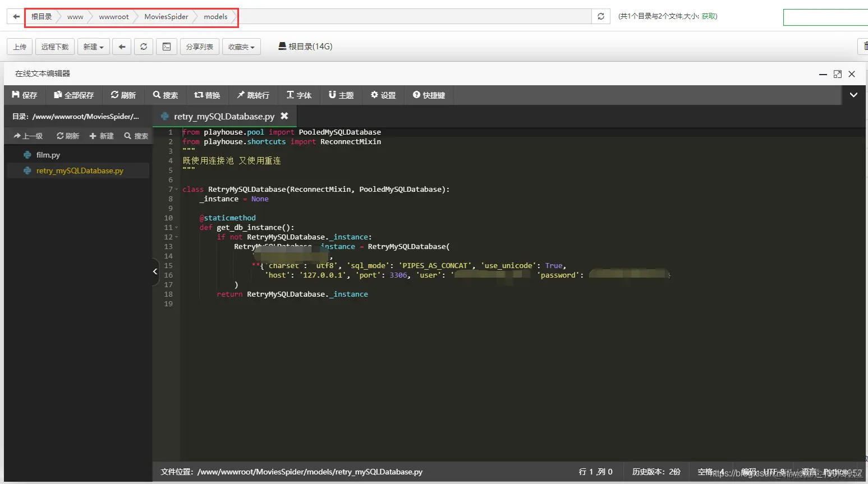
Task: Click 远程下载 remote download button
Action: 55,47
